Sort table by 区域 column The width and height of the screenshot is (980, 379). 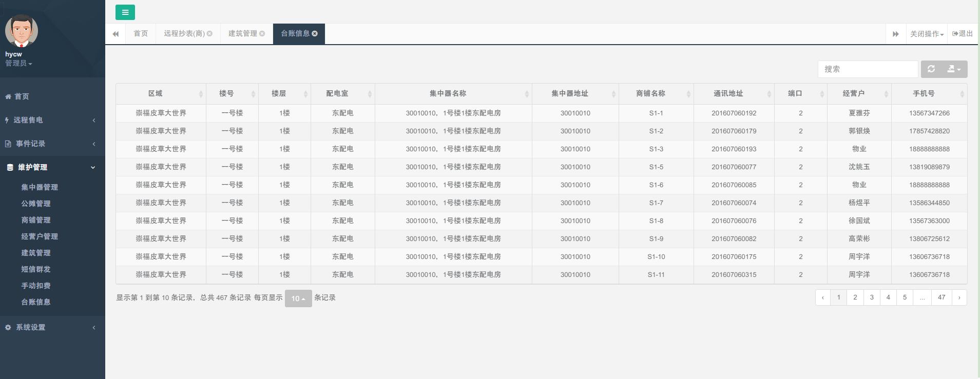pyautogui.click(x=161, y=93)
